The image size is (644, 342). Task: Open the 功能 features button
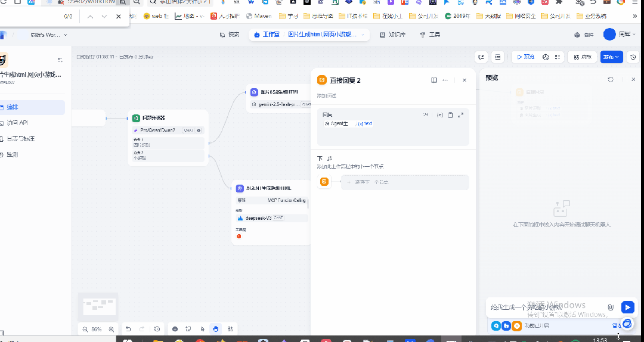tap(583, 57)
